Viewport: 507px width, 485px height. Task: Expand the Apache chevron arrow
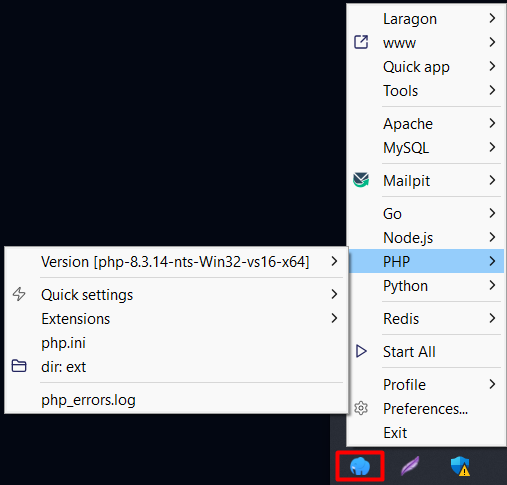[x=492, y=123]
